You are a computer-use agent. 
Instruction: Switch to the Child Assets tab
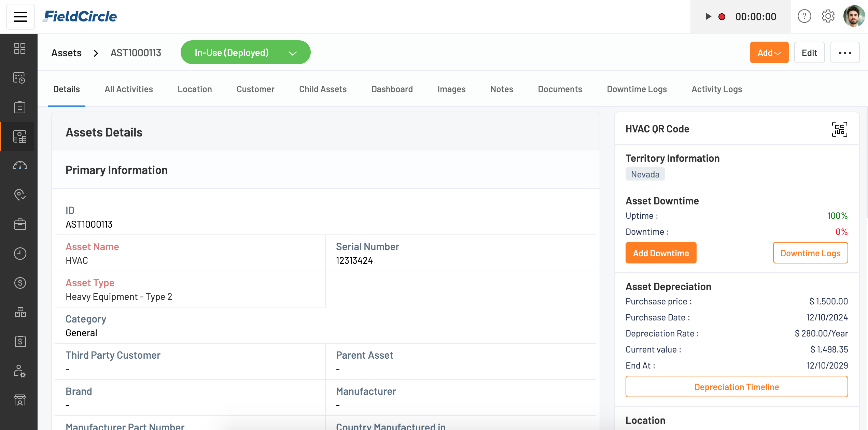pos(323,89)
